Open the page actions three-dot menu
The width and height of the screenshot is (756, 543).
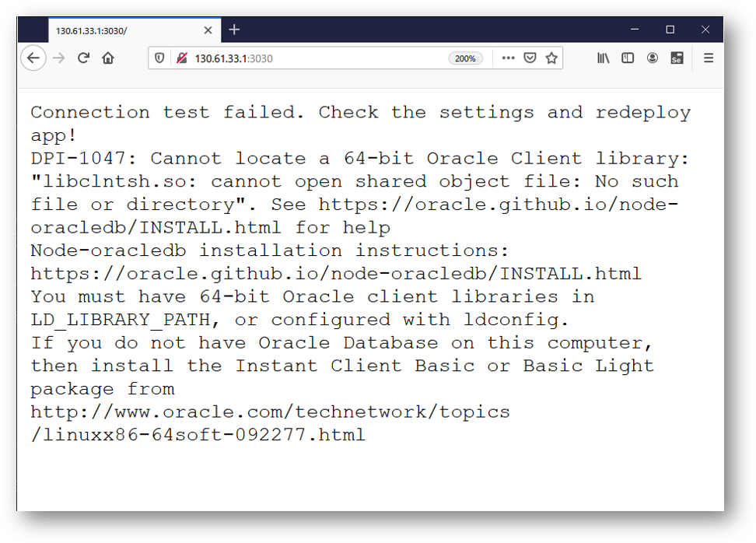click(508, 58)
